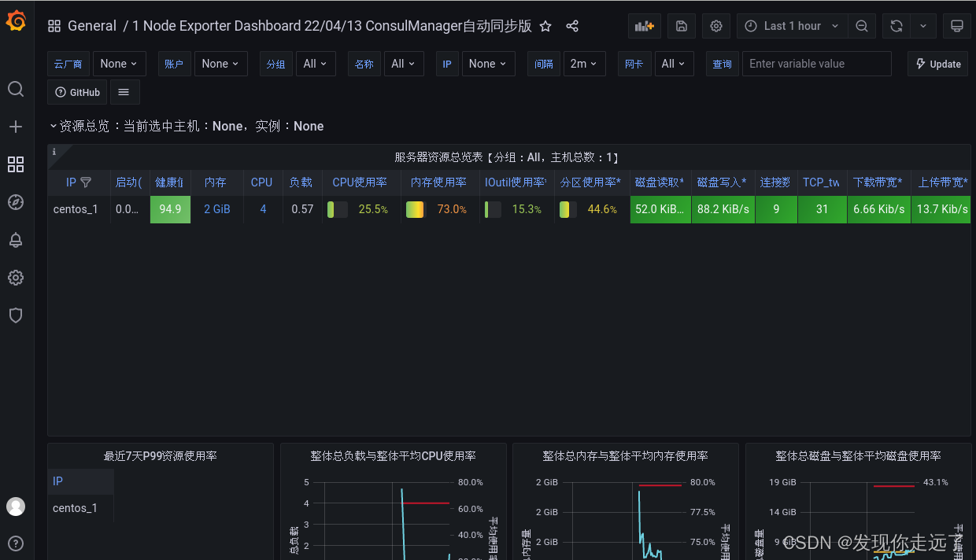Screen dimensions: 976x560
Task: Open the 网卡 All dropdown
Action: tap(674, 64)
